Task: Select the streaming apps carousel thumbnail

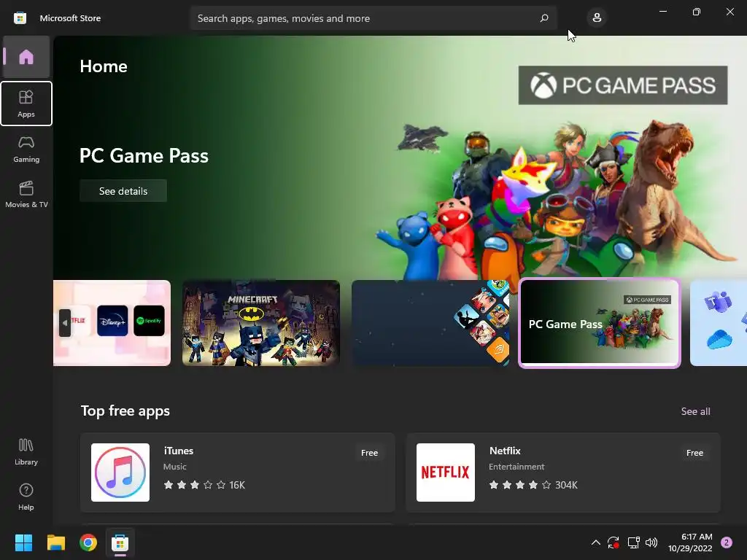Action: coord(112,323)
